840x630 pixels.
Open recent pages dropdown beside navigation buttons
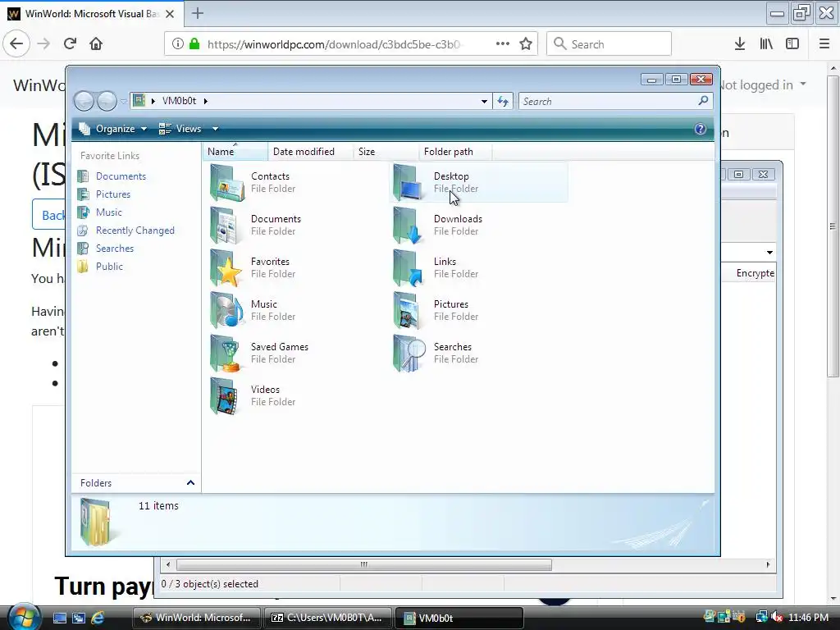click(124, 101)
